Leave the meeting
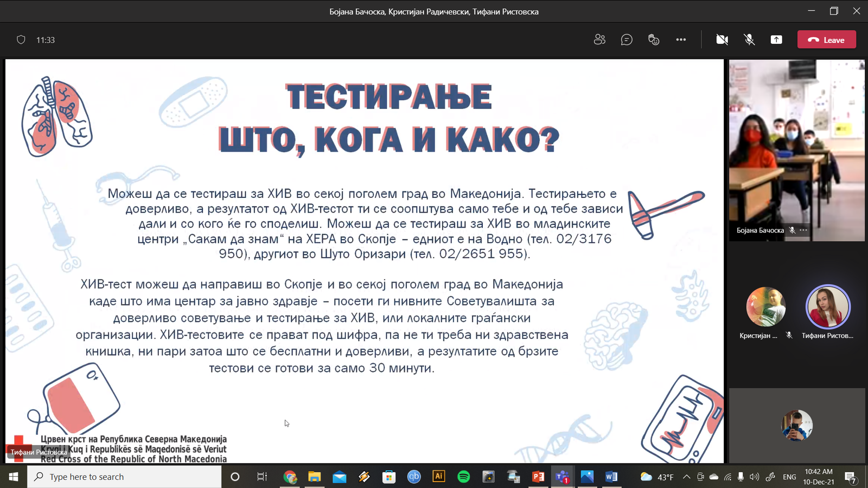 tap(827, 40)
